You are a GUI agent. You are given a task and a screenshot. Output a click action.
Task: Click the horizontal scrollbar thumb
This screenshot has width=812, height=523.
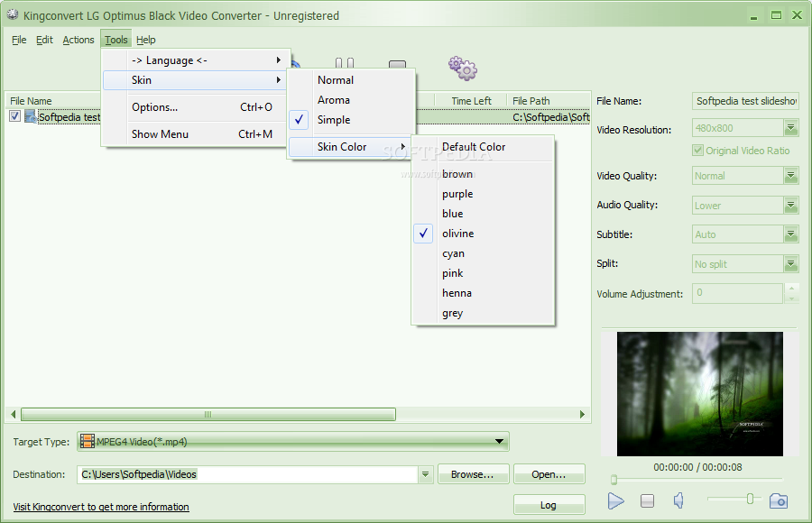click(208, 414)
